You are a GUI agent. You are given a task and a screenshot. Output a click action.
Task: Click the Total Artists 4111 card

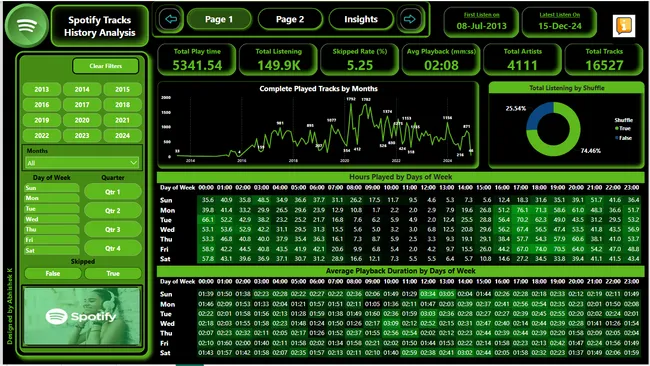(x=522, y=60)
